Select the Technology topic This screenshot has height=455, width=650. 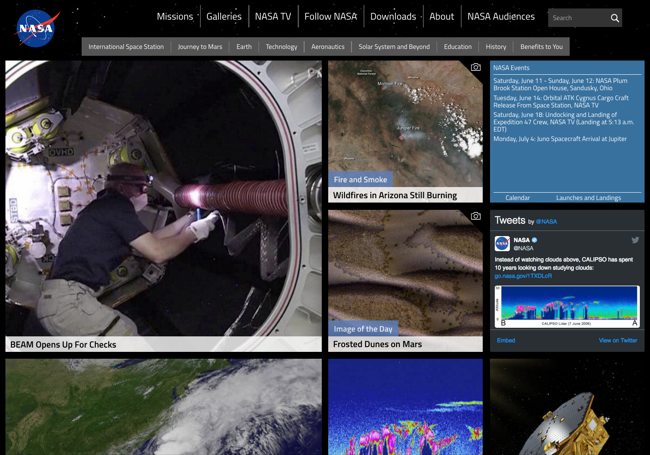(x=281, y=47)
